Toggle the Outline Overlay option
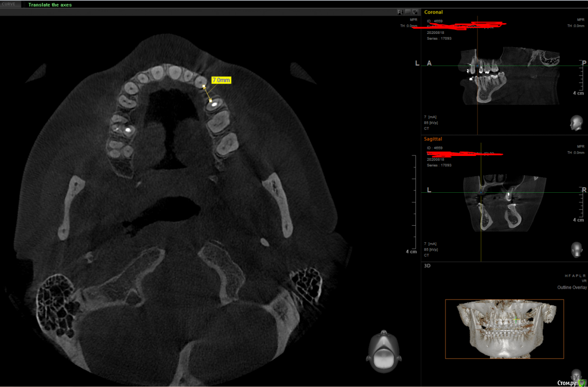This screenshot has height=387, width=588. (x=572, y=287)
